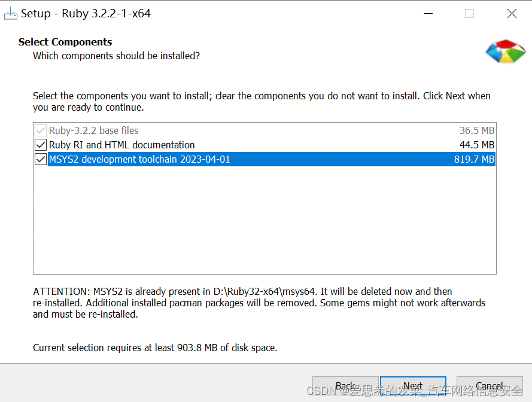Viewport: 532px width, 402px height.
Task: Uncheck MSYS2 development toolchain 2023-04-01
Action: [39, 159]
